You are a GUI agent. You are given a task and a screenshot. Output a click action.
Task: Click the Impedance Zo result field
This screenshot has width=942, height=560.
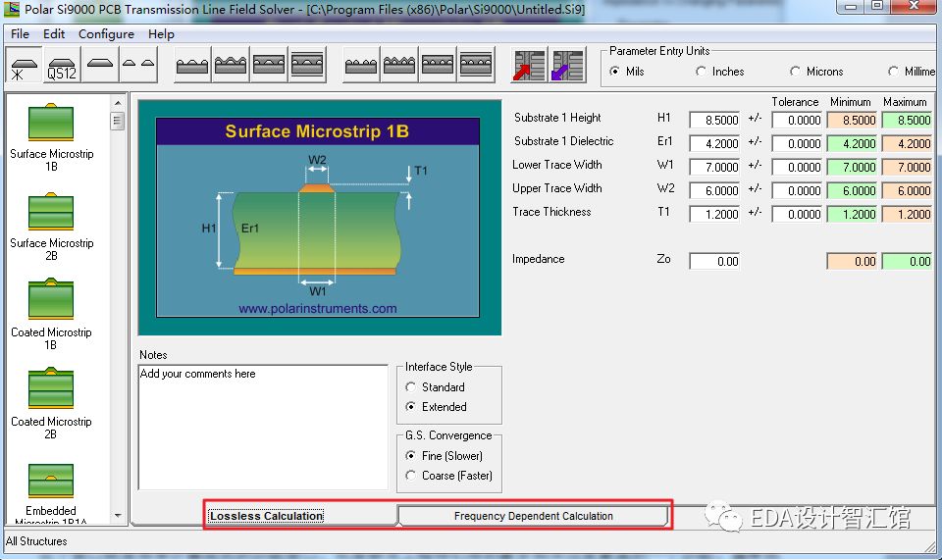pyautogui.click(x=714, y=261)
